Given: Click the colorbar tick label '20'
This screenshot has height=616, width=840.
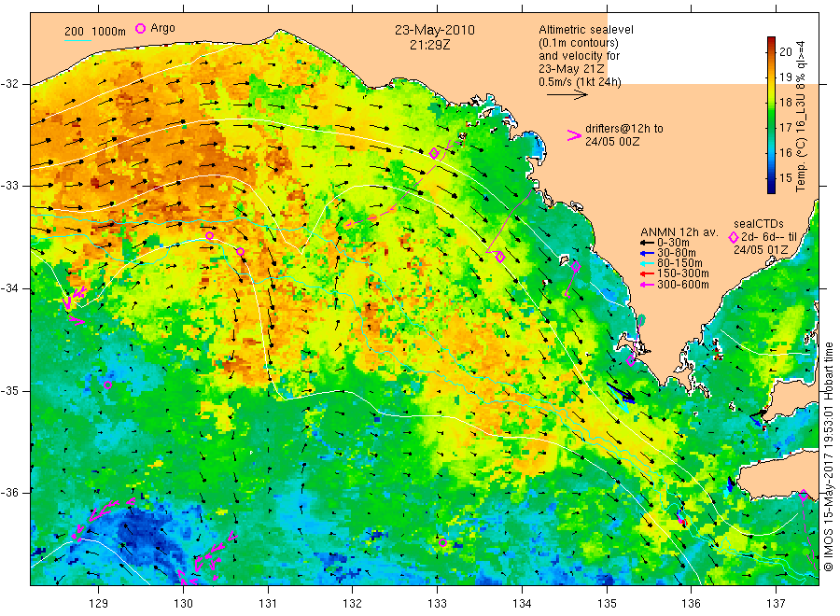Looking at the screenshot, I should point(785,52).
